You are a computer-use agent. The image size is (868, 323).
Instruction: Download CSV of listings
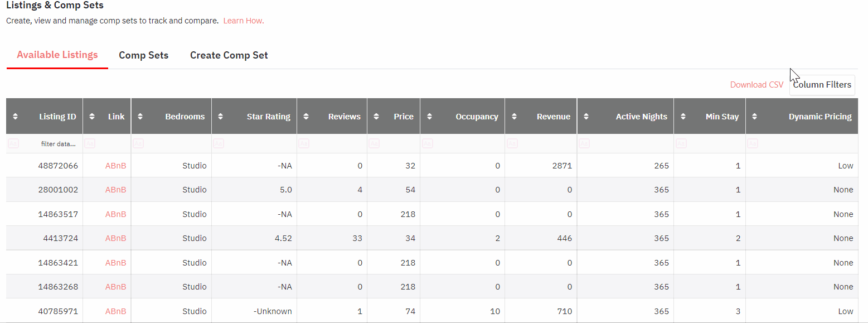757,85
